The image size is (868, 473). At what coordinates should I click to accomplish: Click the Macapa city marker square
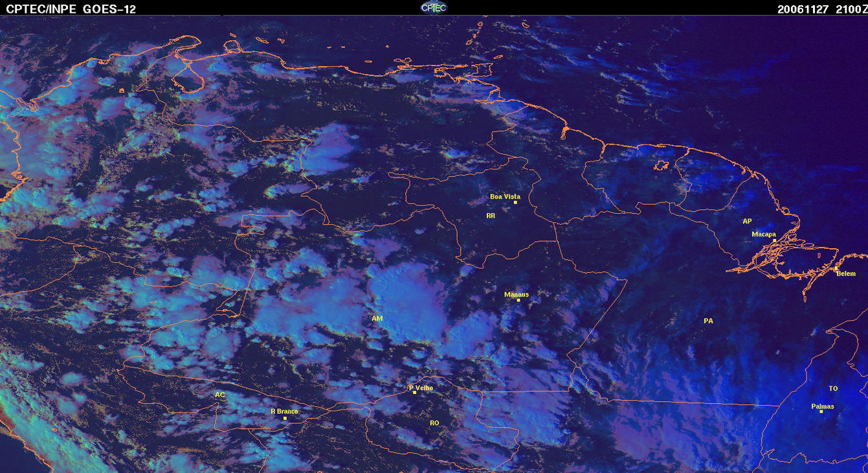[774, 240]
